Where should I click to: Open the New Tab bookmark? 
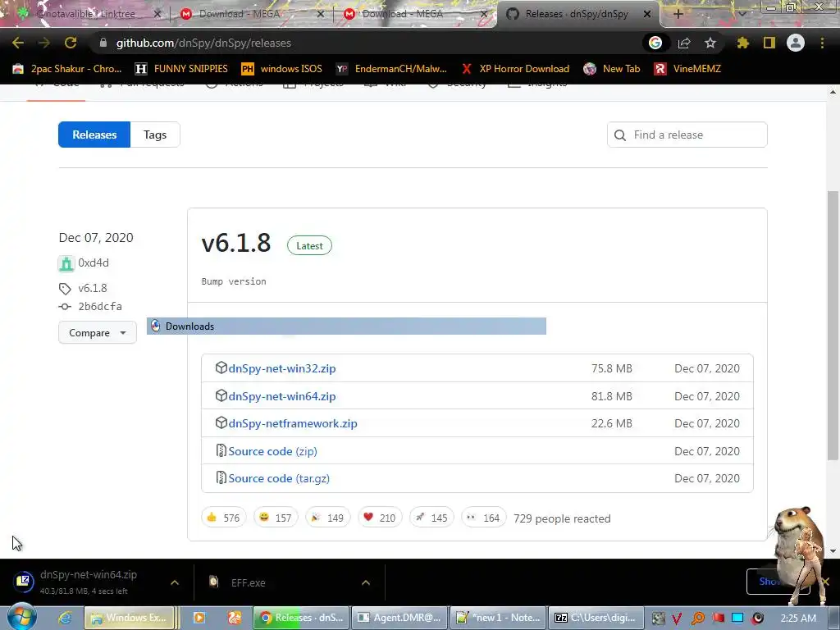pyautogui.click(x=612, y=69)
